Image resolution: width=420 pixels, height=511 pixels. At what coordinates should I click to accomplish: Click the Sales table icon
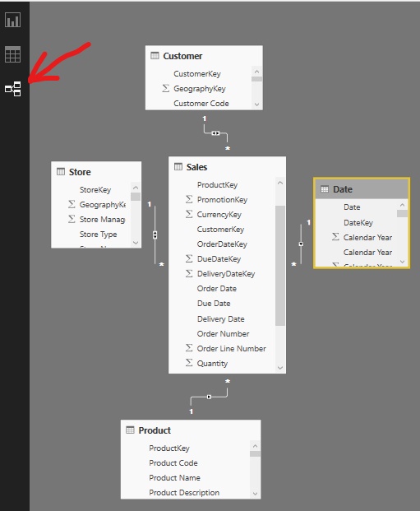(x=178, y=167)
